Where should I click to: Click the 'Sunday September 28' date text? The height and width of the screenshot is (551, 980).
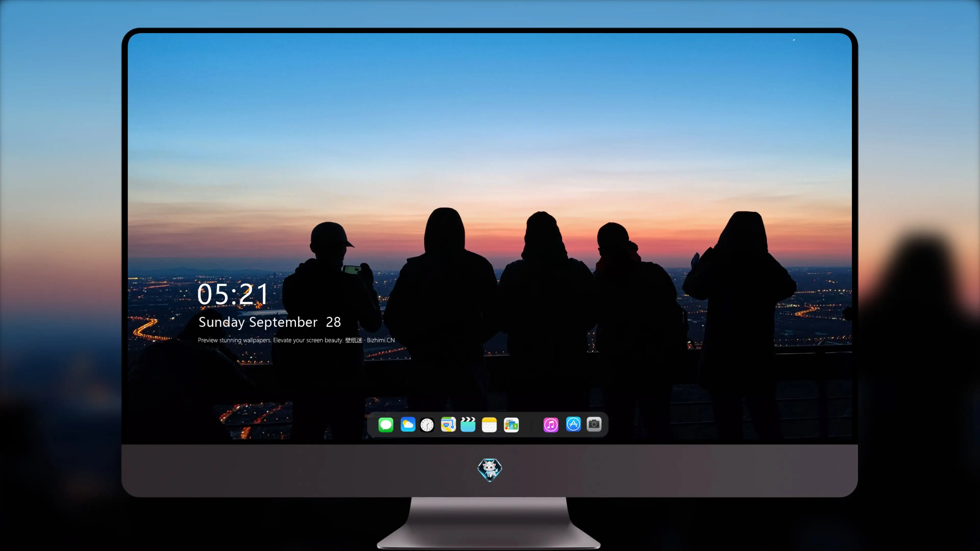pos(269,322)
